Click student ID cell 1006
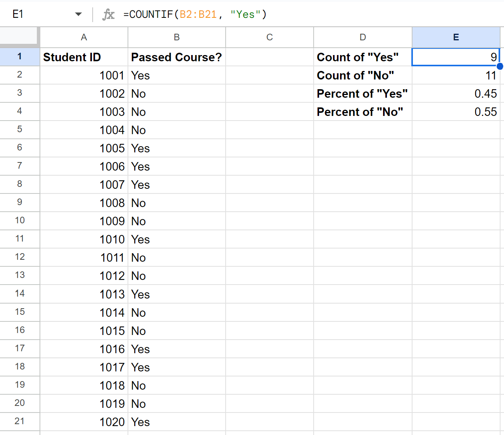 point(84,166)
